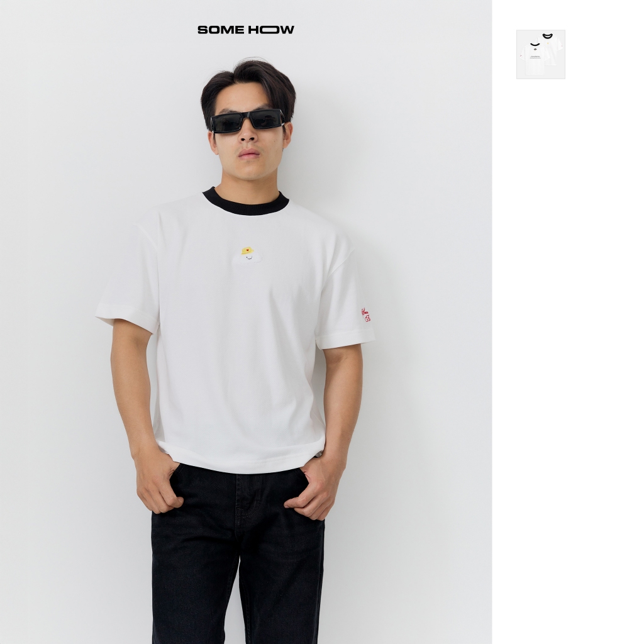Viewport: 644px width, 644px height.
Task: Click the plain sleeve cuff without embroidery
Action: tap(126, 316)
